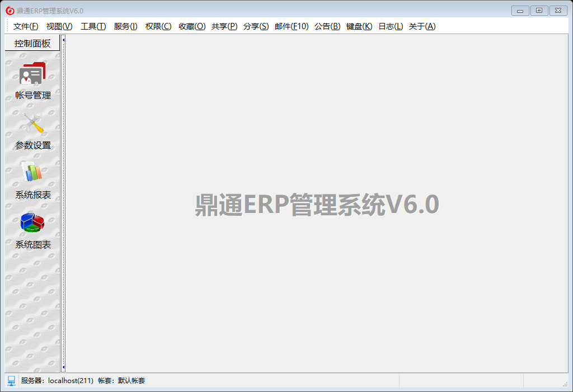Open the 日志(L) menu
573x392 pixels.
pyautogui.click(x=391, y=26)
